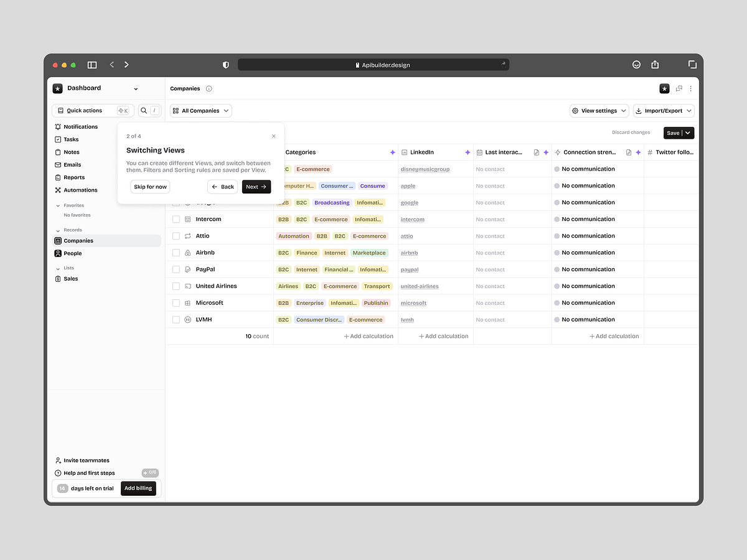
Task: Open the Notifications section in sidebar
Action: coord(81,126)
